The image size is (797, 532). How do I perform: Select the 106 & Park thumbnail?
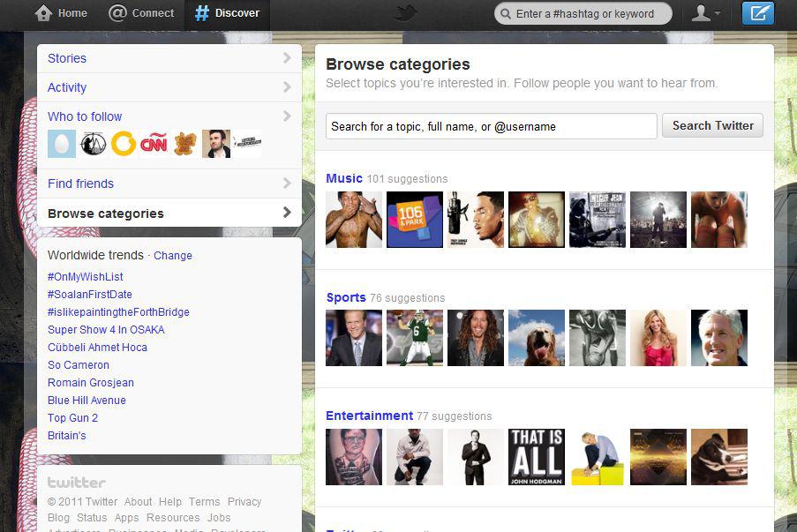point(415,220)
